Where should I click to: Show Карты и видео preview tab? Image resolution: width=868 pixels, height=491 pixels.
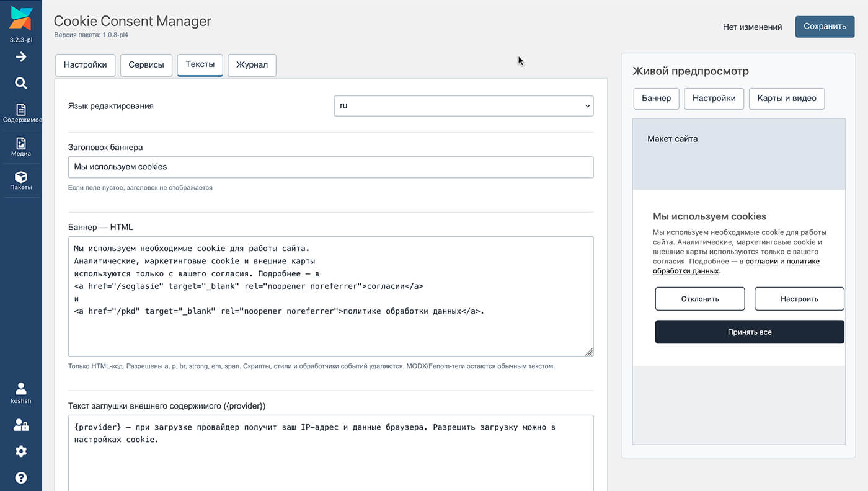(x=787, y=99)
